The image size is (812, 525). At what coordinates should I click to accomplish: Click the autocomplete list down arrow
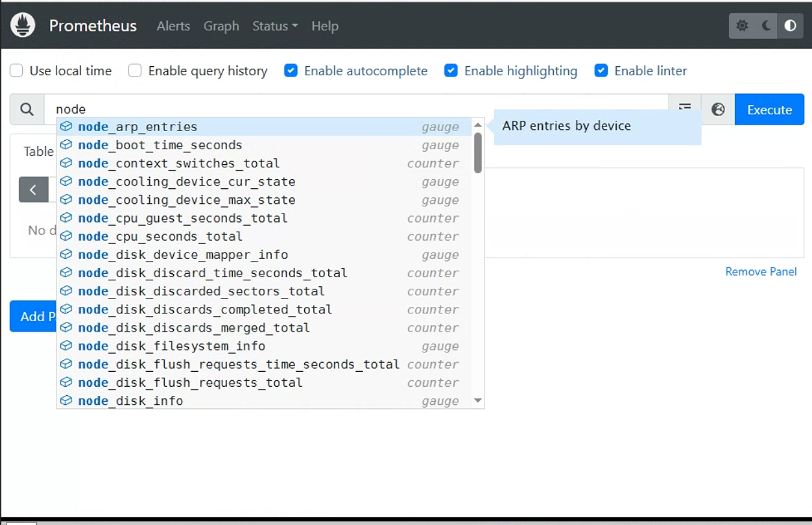tap(478, 400)
